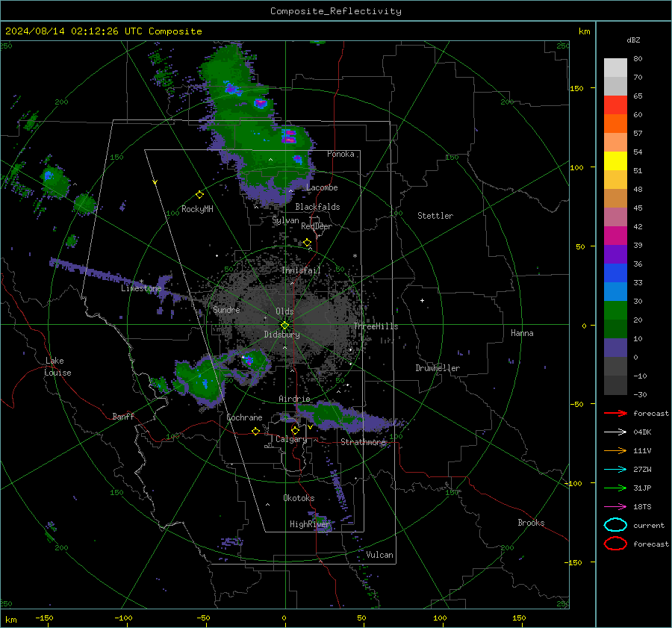Pick the orange 60–57 dBZ swatch

[x=615, y=124]
